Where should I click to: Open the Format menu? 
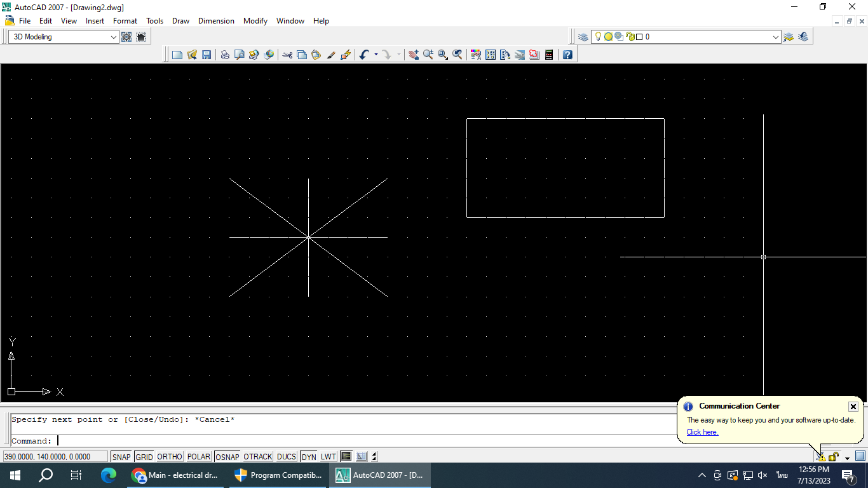click(x=125, y=21)
